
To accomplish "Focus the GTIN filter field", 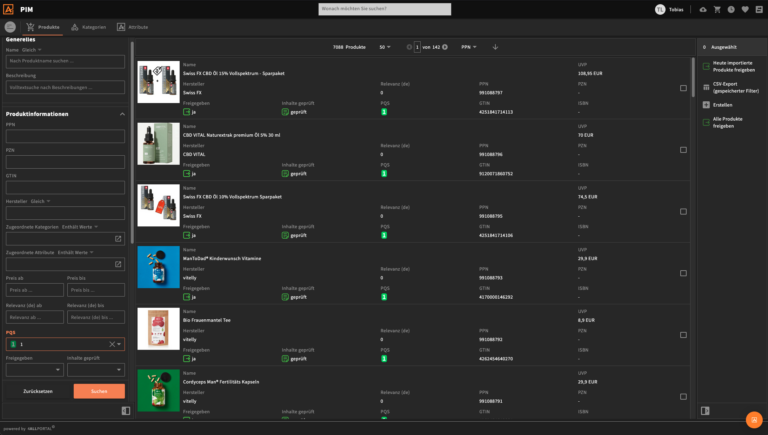I will 65,187.
